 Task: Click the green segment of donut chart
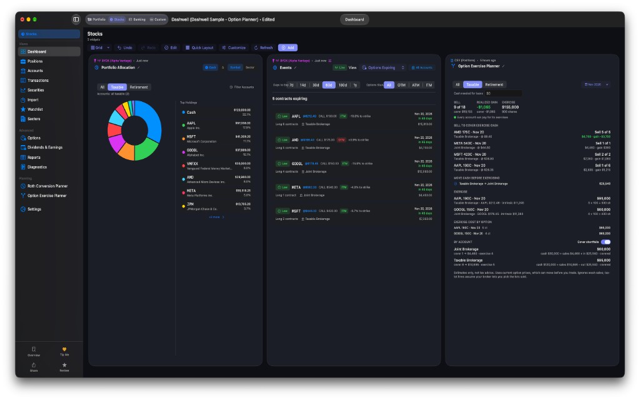pyautogui.click(x=146, y=150)
